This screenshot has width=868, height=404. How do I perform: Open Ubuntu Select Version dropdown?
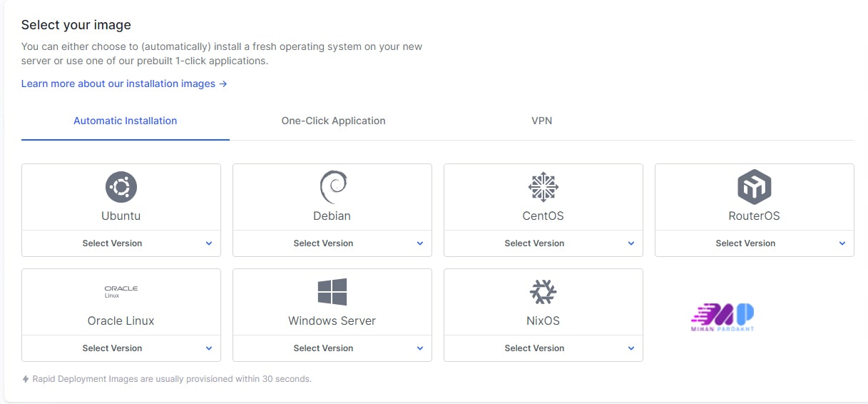pyautogui.click(x=121, y=243)
